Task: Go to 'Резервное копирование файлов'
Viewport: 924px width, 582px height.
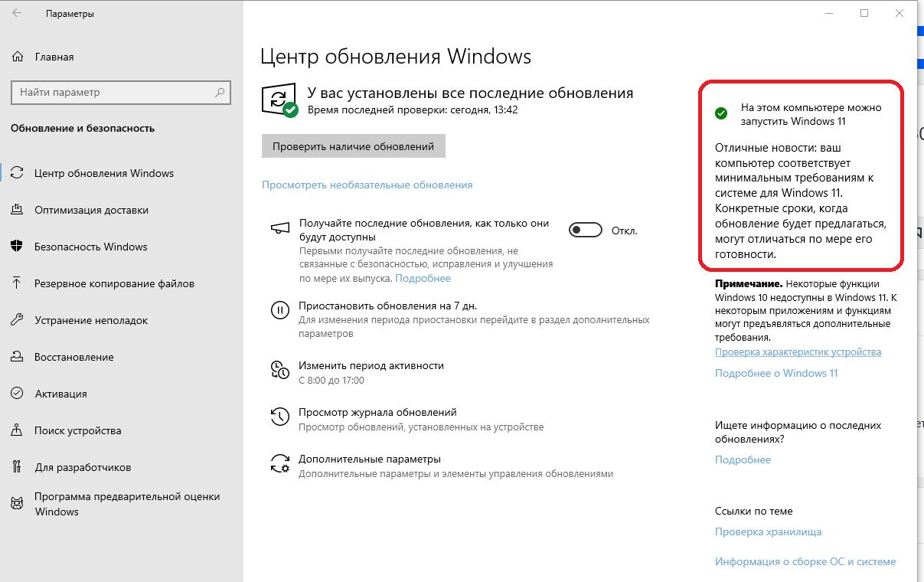Action: (x=114, y=283)
